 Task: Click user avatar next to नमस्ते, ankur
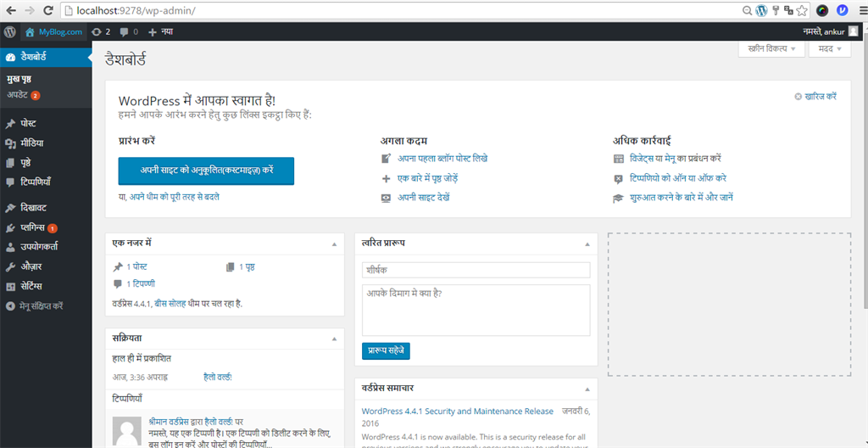[x=853, y=31]
